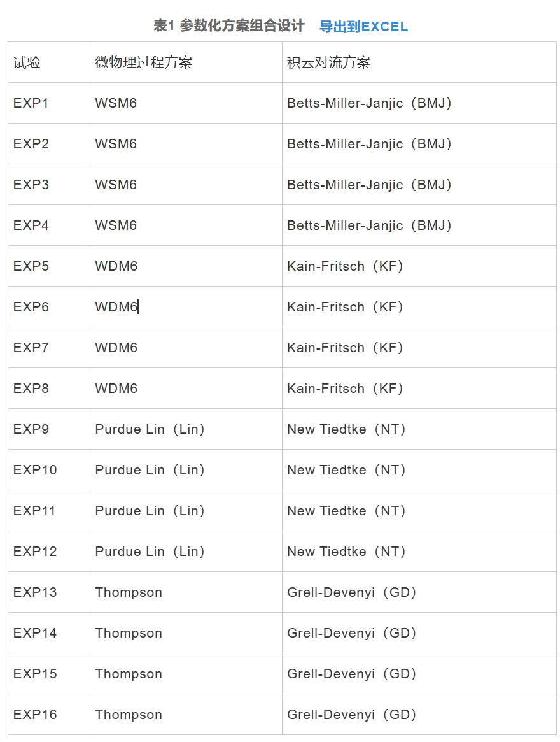Click the WSM6 cell in EXP2 row

(116, 144)
